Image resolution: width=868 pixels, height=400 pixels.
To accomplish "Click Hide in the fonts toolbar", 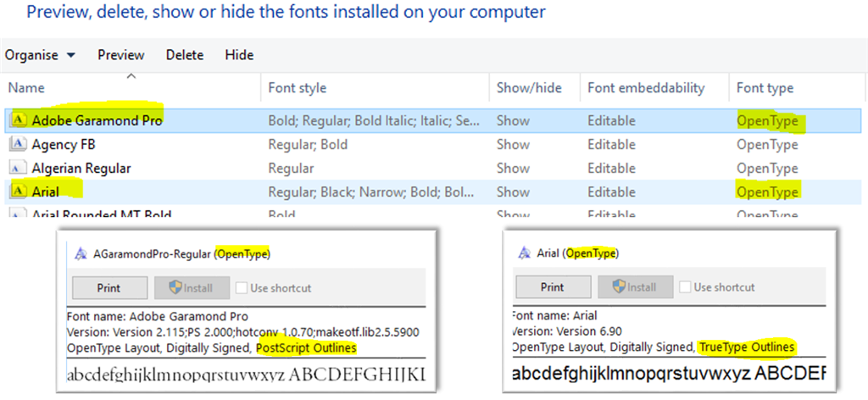I will (239, 55).
